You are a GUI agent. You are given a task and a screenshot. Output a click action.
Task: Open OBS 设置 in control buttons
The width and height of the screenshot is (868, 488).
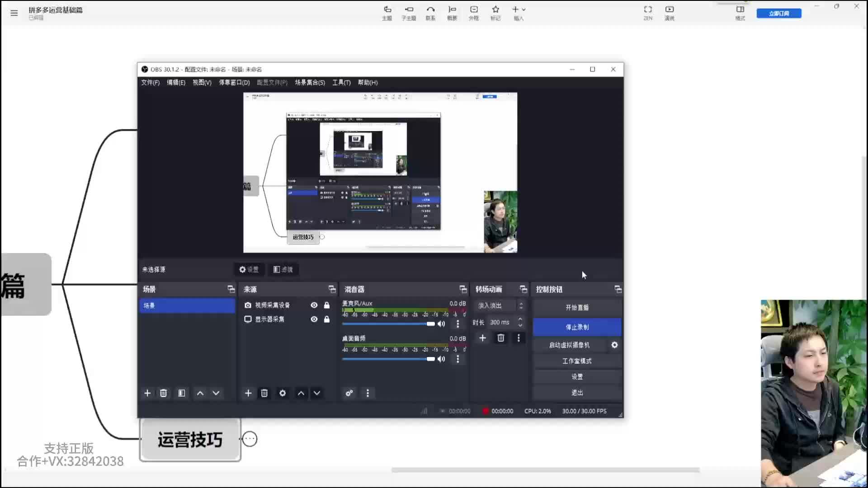tap(577, 376)
